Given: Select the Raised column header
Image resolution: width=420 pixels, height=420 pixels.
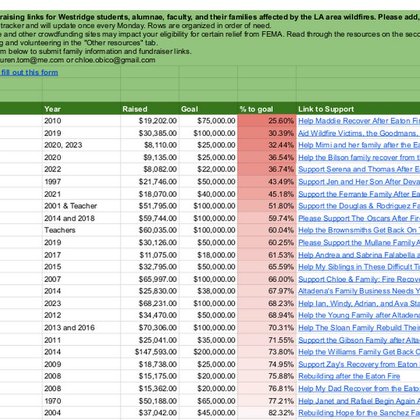Looking at the screenshot, I should 150,109.
